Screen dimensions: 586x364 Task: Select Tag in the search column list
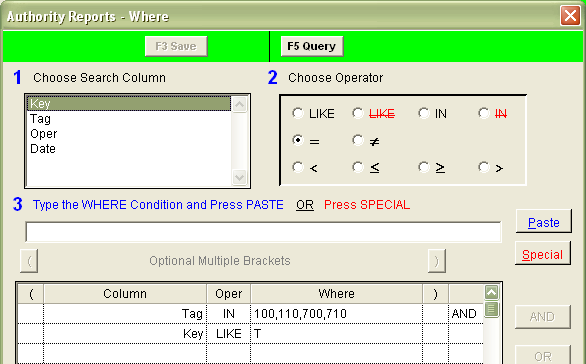129,119
